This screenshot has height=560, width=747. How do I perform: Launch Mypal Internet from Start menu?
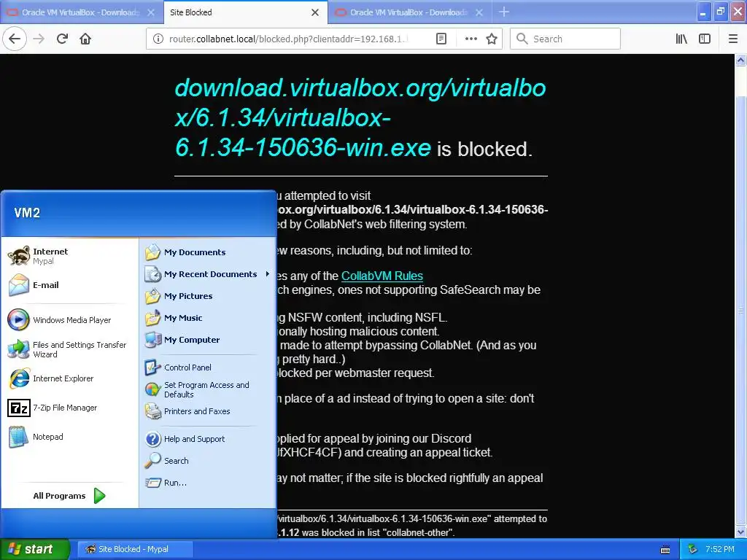coord(69,256)
